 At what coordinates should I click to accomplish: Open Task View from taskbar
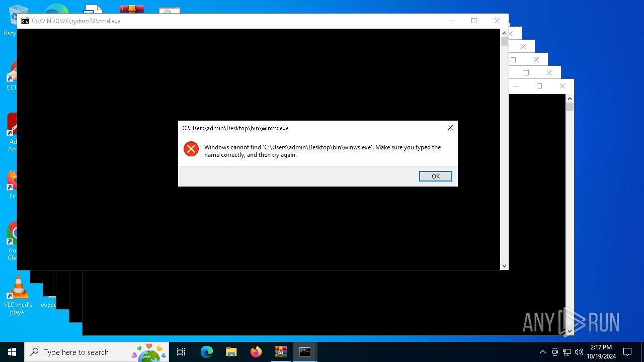(181, 352)
